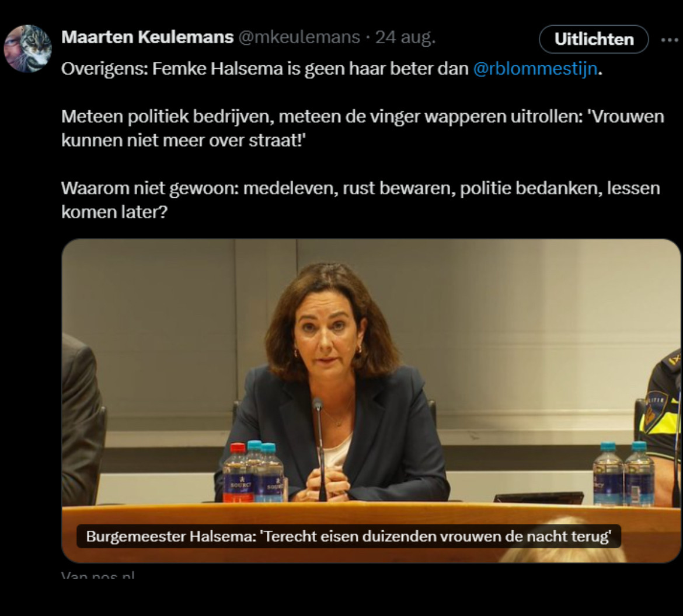683x616 pixels.
Task: Click the Uitlichten button
Action: click(594, 39)
